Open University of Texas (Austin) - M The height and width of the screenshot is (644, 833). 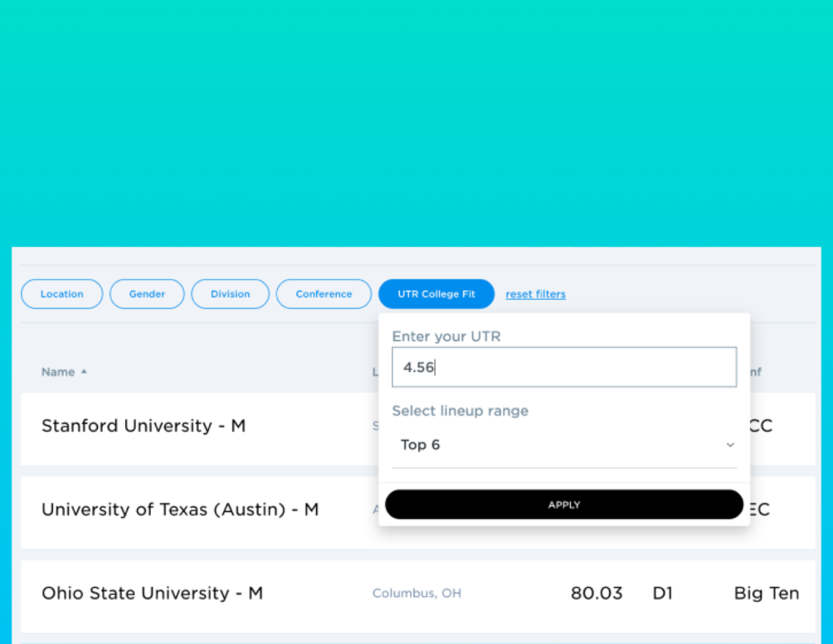[180, 509]
